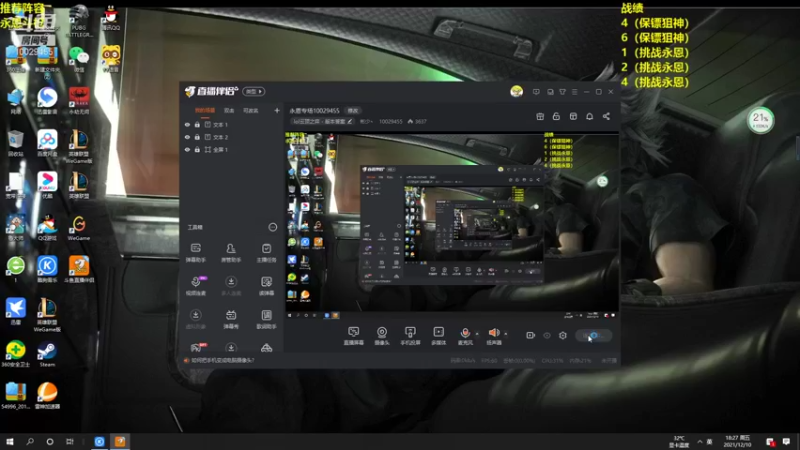Click the 修改 button next to room title
The image size is (800, 450).
pyautogui.click(x=353, y=111)
